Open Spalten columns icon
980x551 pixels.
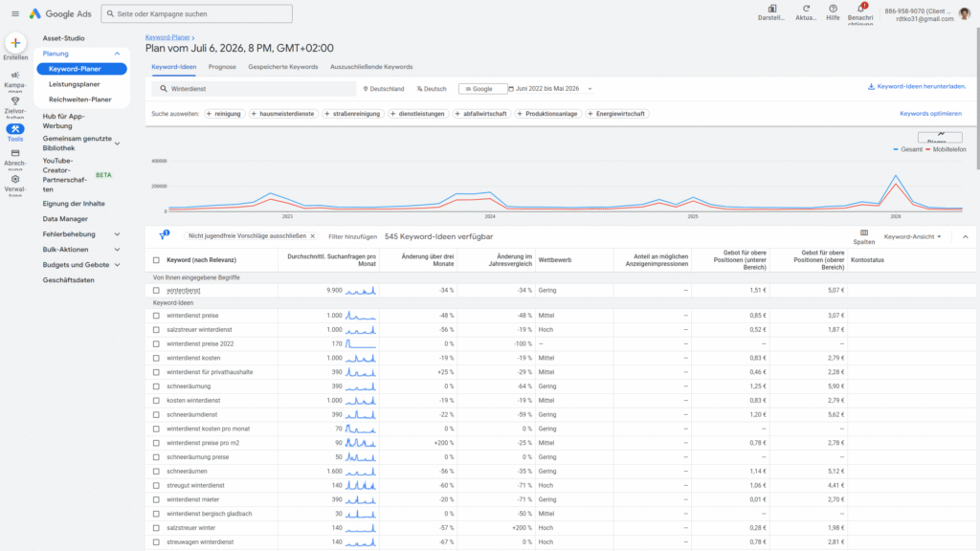tap(864, 233)
